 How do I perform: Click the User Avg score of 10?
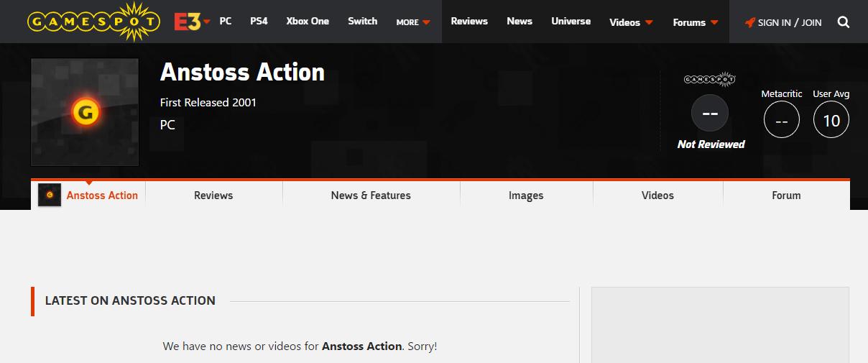click(x=831, y=119)
